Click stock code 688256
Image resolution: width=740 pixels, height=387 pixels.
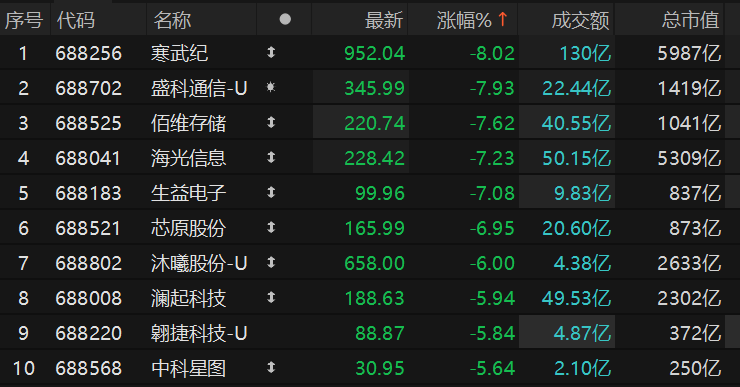click(89, 53)
